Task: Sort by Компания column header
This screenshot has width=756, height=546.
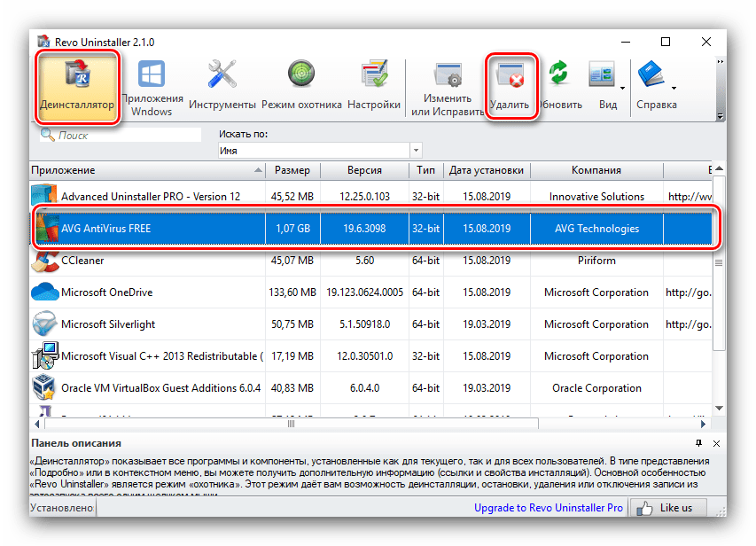Action: coord(596,170)
